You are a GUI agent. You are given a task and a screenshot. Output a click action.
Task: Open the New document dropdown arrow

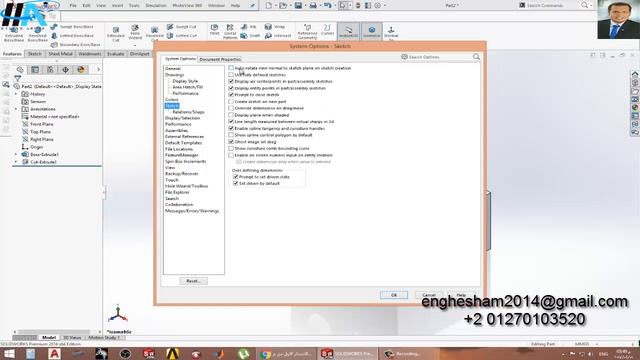276,5
